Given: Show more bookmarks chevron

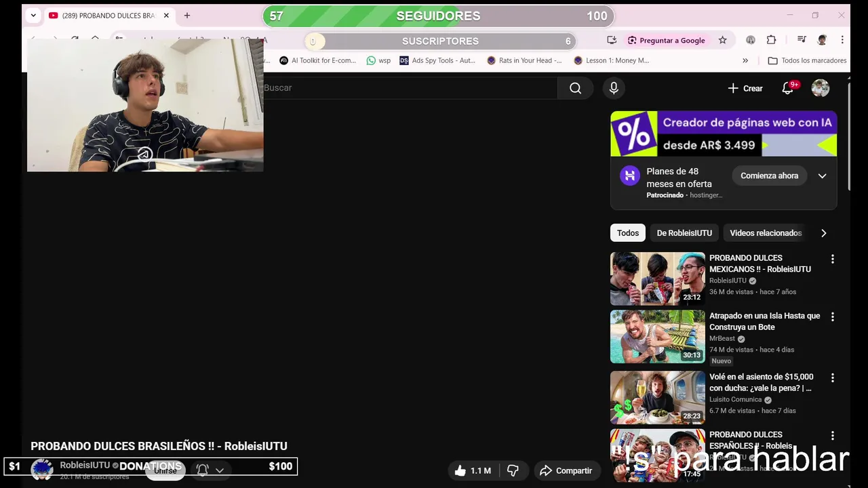Looking at the screenshot, I should coord(745,60).
